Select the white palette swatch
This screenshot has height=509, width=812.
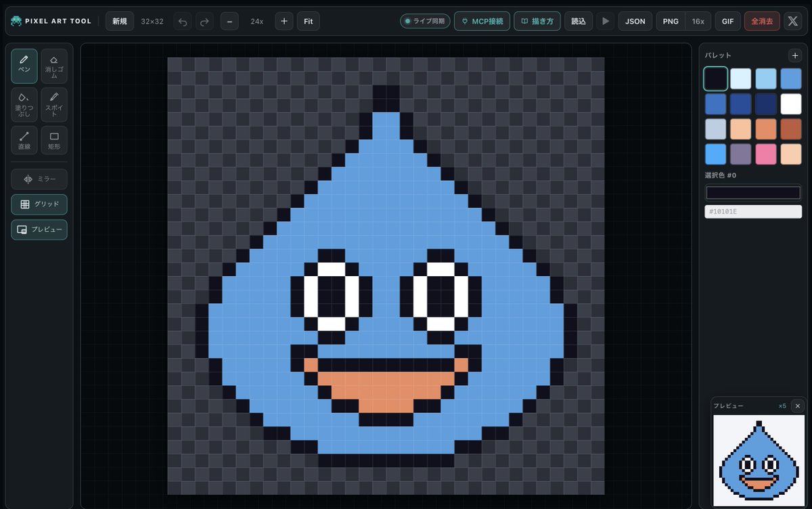(791, 104)
